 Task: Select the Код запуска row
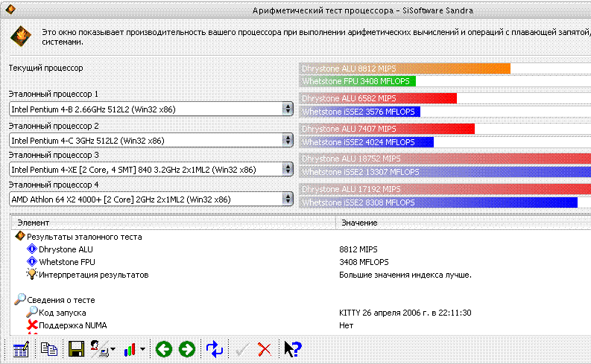pos(62,313)
